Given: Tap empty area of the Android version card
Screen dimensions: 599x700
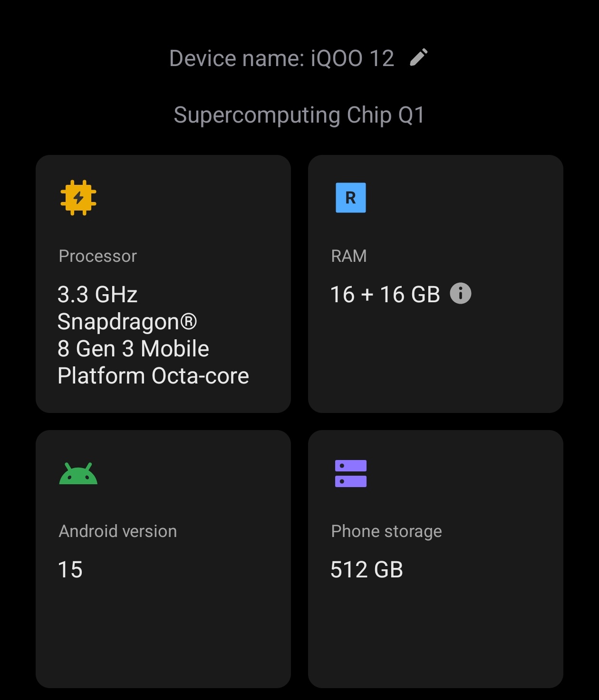Looking at the screenshot, I should click(163, 637).
